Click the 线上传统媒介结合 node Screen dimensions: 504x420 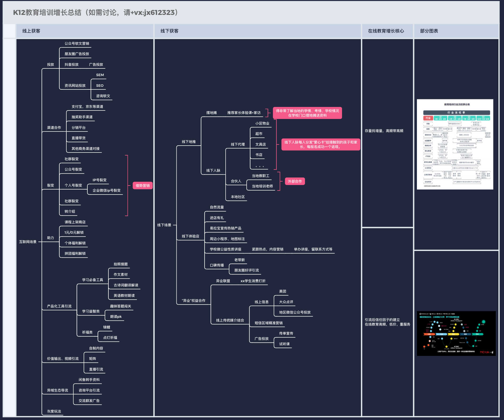click(230, 320)
